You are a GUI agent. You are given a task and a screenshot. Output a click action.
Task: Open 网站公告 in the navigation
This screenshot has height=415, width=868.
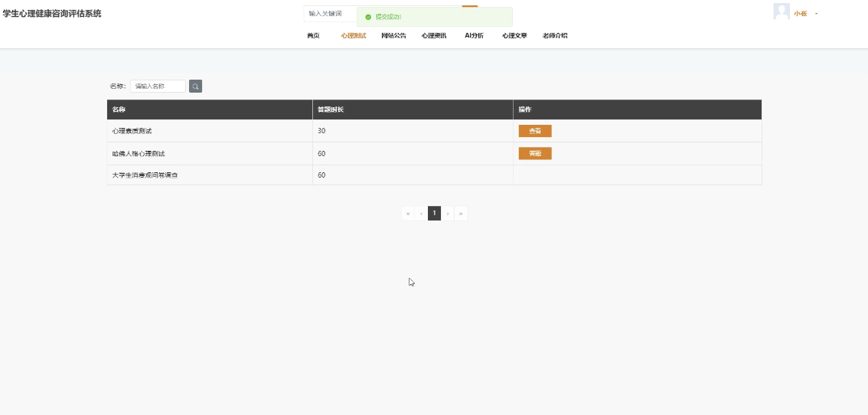point(393,35)
